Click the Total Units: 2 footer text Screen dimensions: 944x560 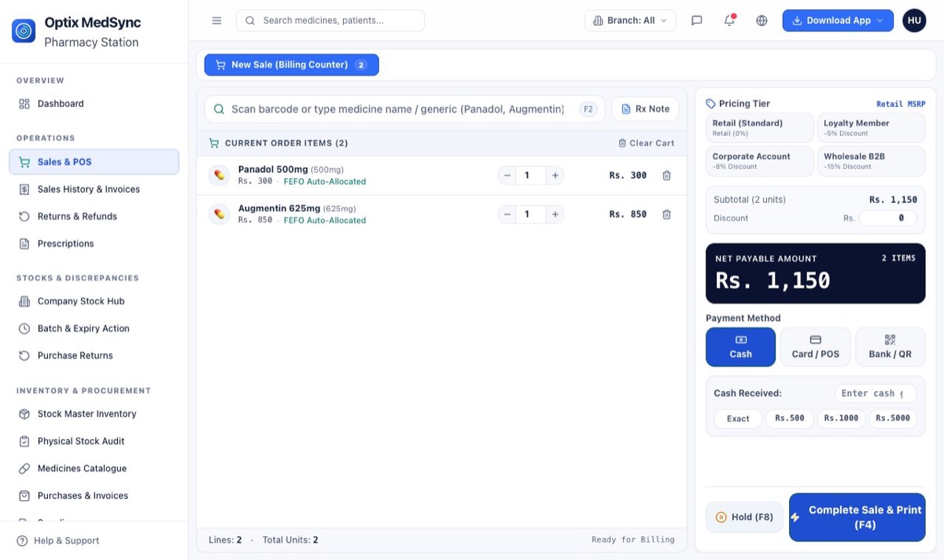pyautogui.click(x=290, y=540)
